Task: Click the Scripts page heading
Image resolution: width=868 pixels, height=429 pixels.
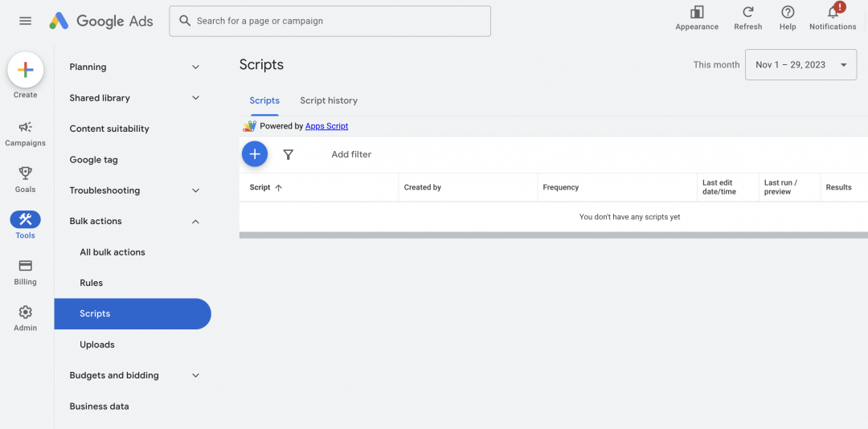Action: [x=261, y=65]
